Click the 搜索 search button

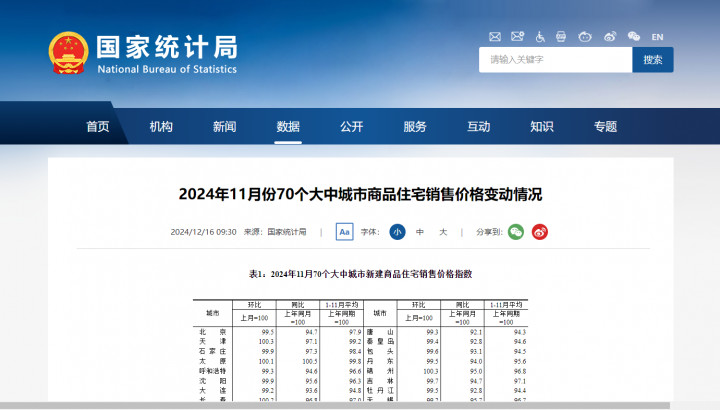click(652, 60)
